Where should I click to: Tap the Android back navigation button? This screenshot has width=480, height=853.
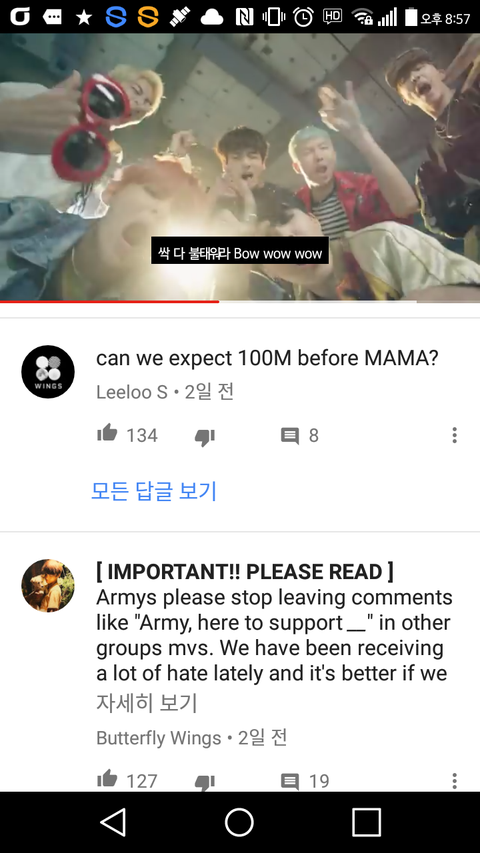(113, 821)
